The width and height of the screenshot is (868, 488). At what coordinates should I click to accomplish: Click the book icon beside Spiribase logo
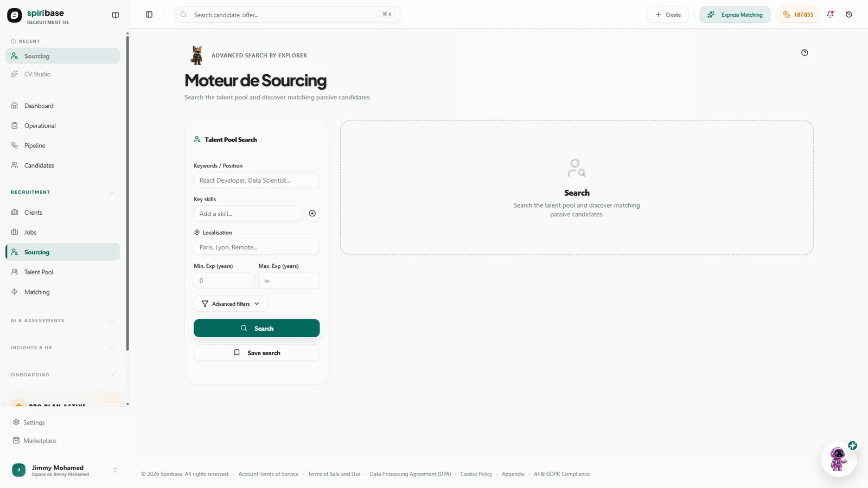coord(116,15)
